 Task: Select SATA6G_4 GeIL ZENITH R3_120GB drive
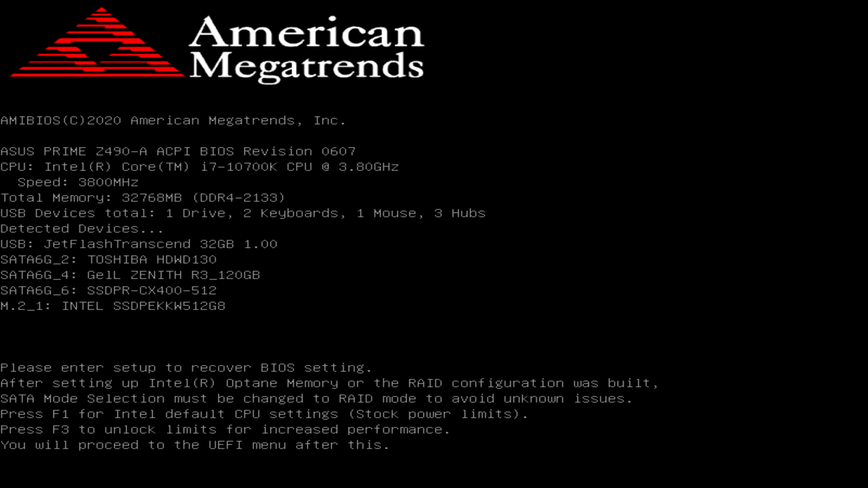(x=130, y=274)
